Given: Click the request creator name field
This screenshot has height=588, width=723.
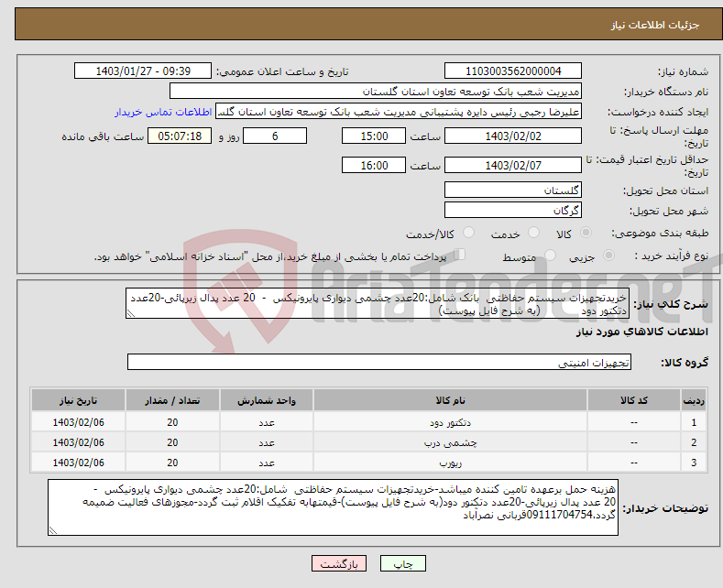Looking at the screenshot, I should coord(399,112).
